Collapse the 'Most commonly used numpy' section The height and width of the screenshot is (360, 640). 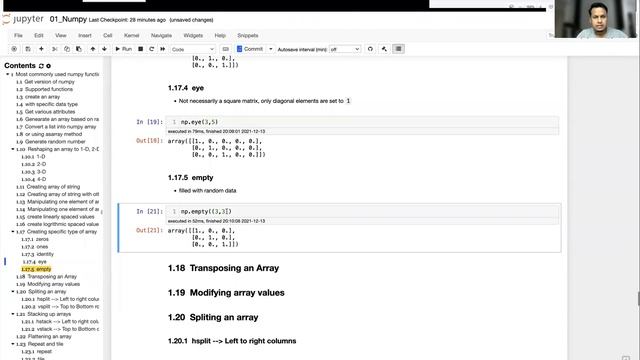(8, 74)
